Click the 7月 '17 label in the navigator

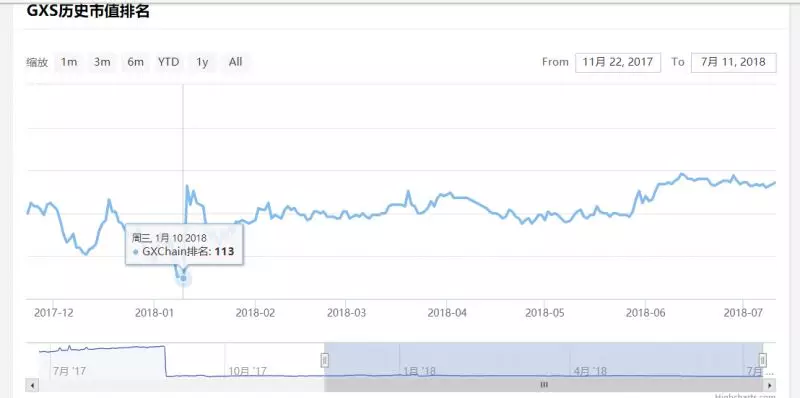pyautogui.click(x=70, y=371)
